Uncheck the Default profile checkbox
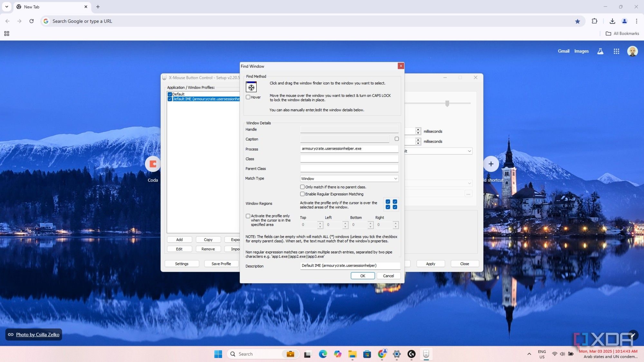The image size is (644, 362). tap(170, 94)
